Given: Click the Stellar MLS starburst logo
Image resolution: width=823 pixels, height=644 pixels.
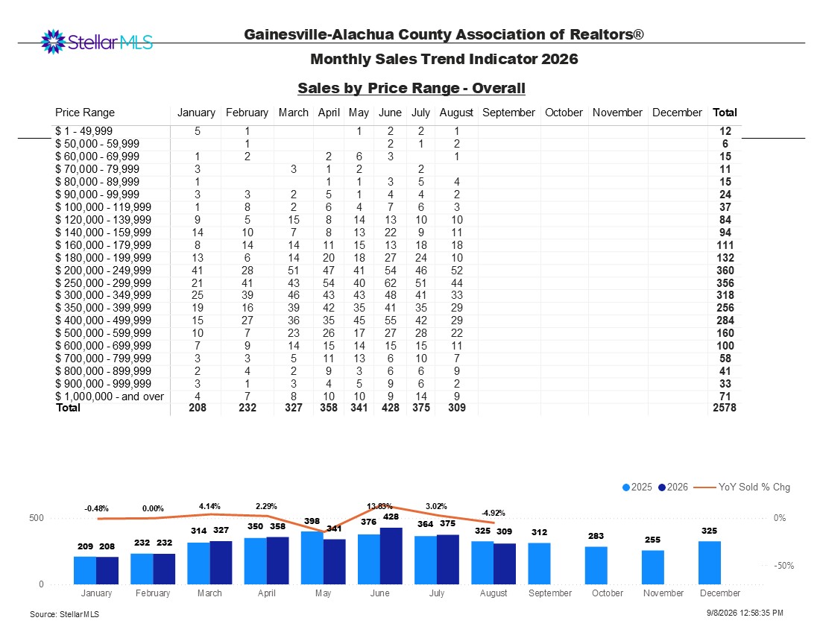Looking at the screenshot, I should click(53, 42).
